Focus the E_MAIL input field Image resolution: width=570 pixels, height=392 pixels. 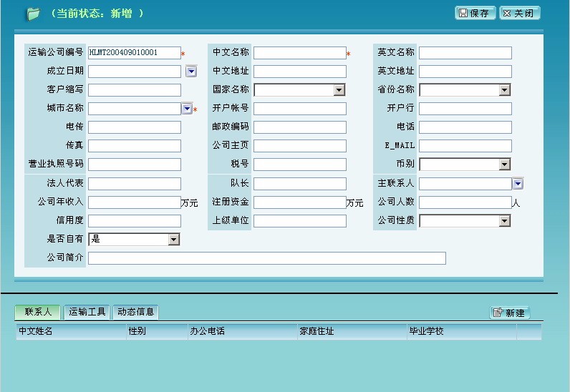click(465, 146)
